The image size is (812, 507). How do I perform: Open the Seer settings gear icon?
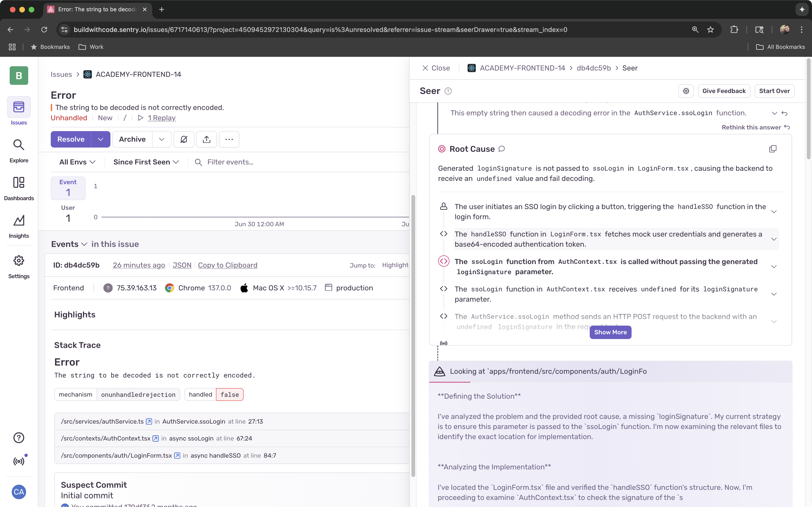click(x=686, y=91)
